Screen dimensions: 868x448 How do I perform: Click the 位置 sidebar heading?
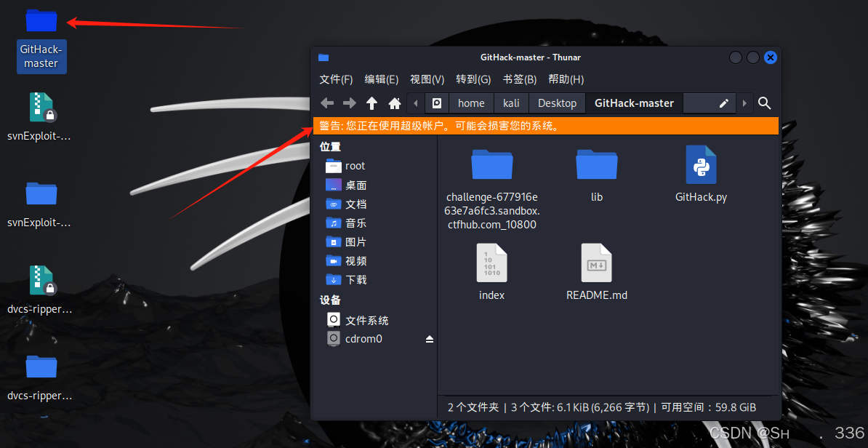(330, 147)
